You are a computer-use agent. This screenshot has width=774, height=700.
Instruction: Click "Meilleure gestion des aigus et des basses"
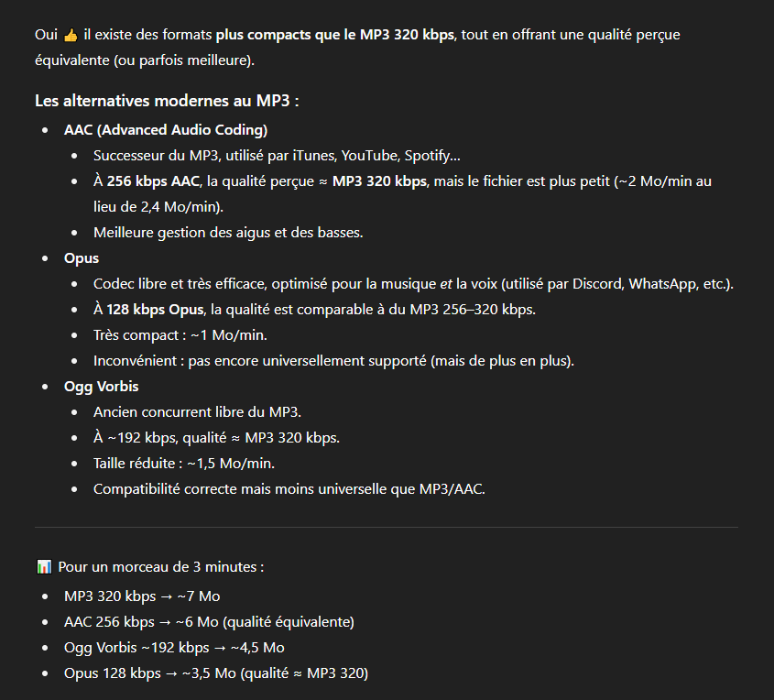click(x=228, y=232)
